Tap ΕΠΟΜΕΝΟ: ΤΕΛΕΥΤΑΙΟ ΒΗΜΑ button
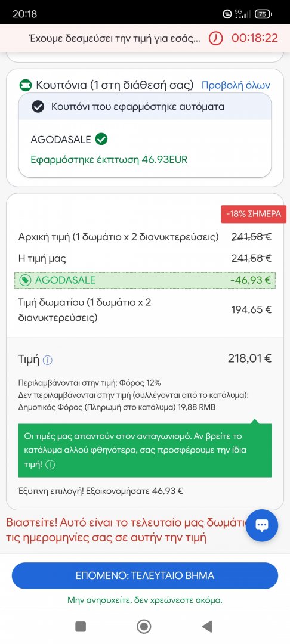Viewport: 290px width, 644px height. (145, 575)
